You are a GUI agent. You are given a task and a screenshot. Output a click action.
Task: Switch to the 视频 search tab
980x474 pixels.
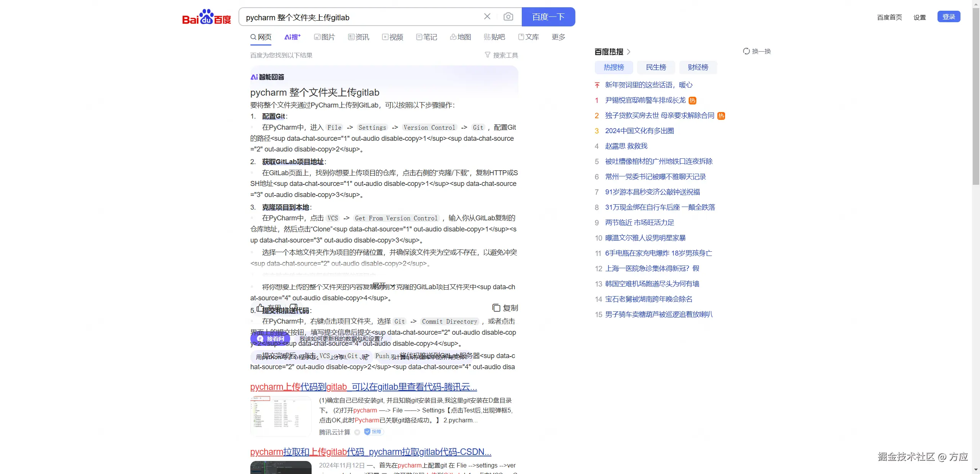(392, 37)
